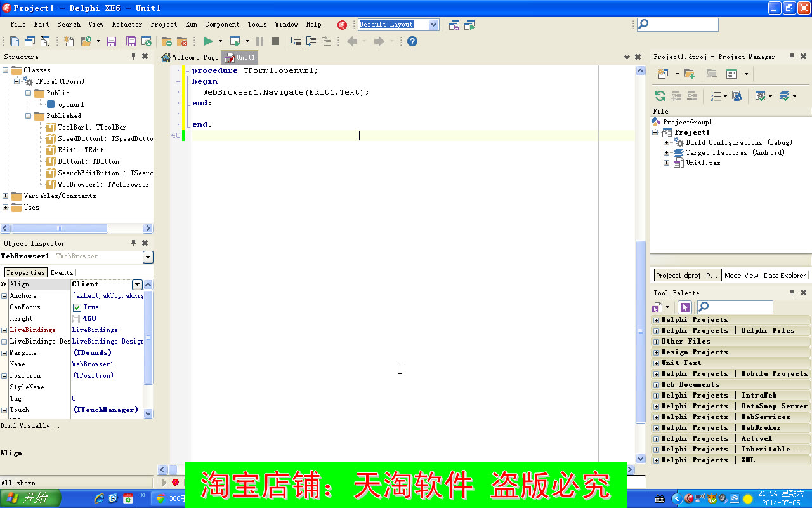Switch to the Welcome Page tab
This screenshot has width=812, height=508.
[190, 57]
